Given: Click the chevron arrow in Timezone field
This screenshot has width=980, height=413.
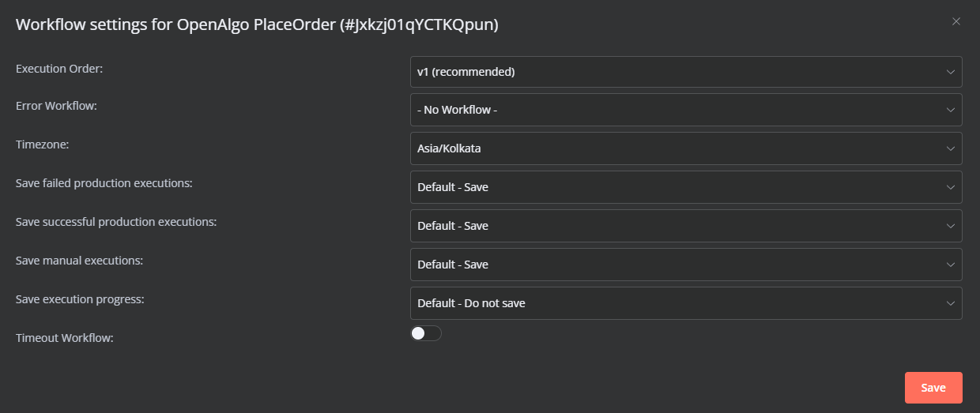Looking at the screenshot, I should click(950, 148).
